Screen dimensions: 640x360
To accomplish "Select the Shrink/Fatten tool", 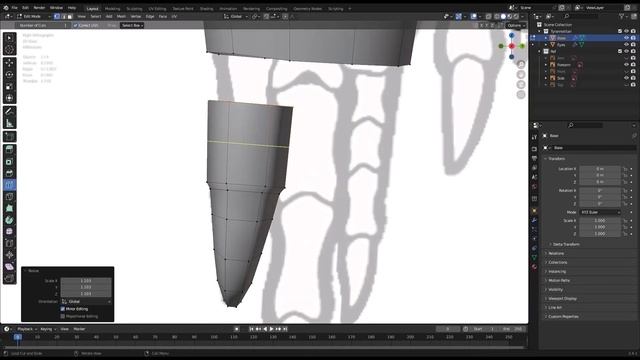I will point(9,255).
